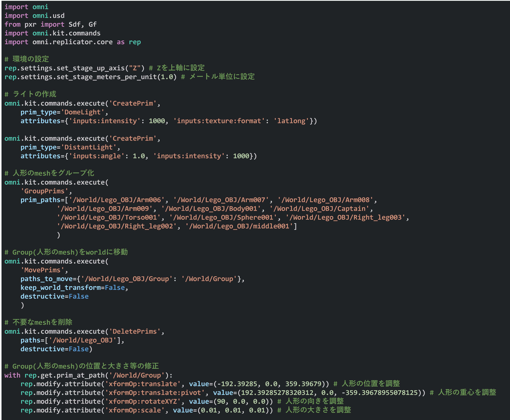Click the '# メートル単位に設定' comment

[218, 77]
